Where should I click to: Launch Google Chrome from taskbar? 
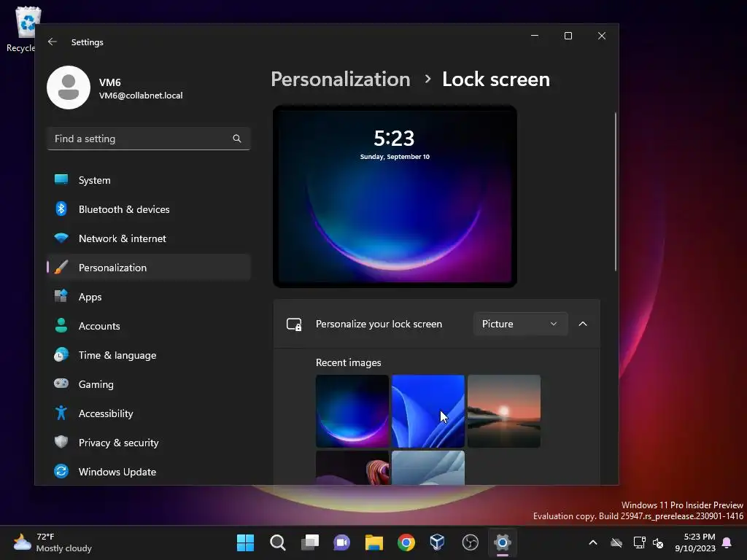pyautogui.click(x=406, y=542)
